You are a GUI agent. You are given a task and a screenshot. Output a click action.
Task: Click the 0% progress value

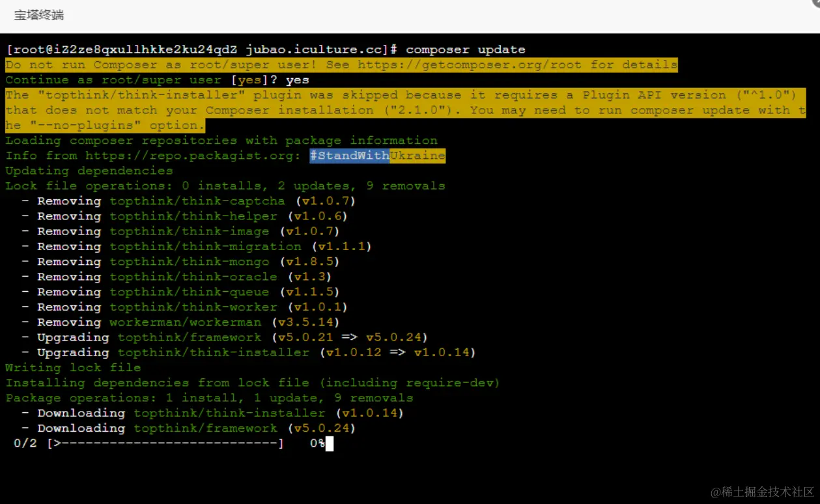coord(317,443)
